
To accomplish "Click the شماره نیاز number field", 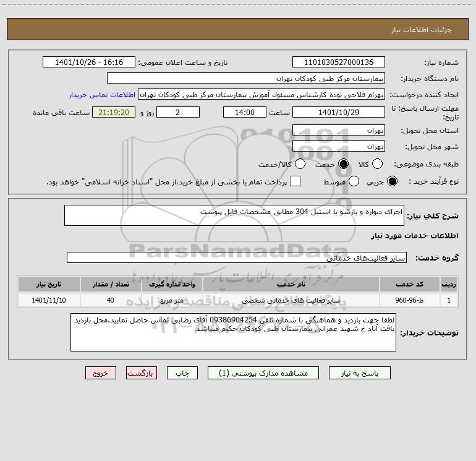I will [x=339, y=62].
